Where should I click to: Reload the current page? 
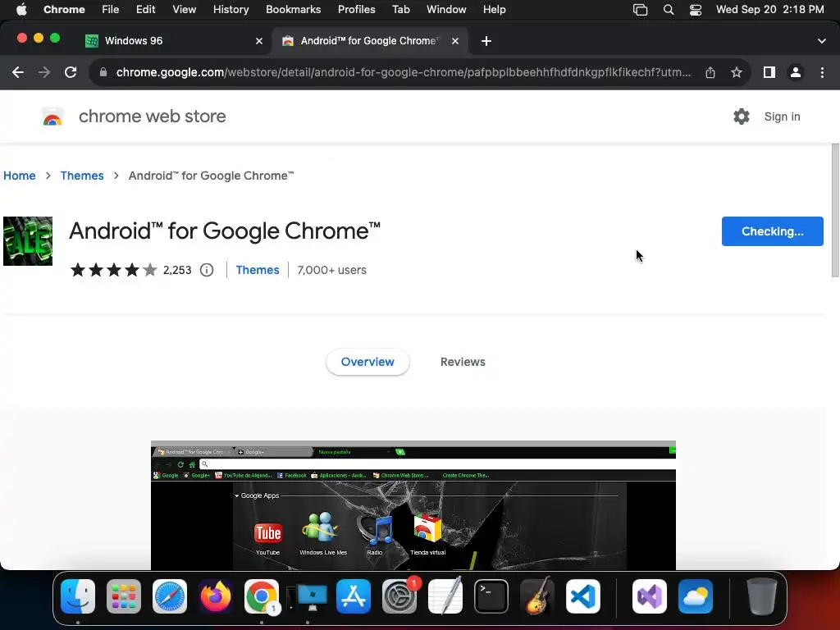(71, 72)
